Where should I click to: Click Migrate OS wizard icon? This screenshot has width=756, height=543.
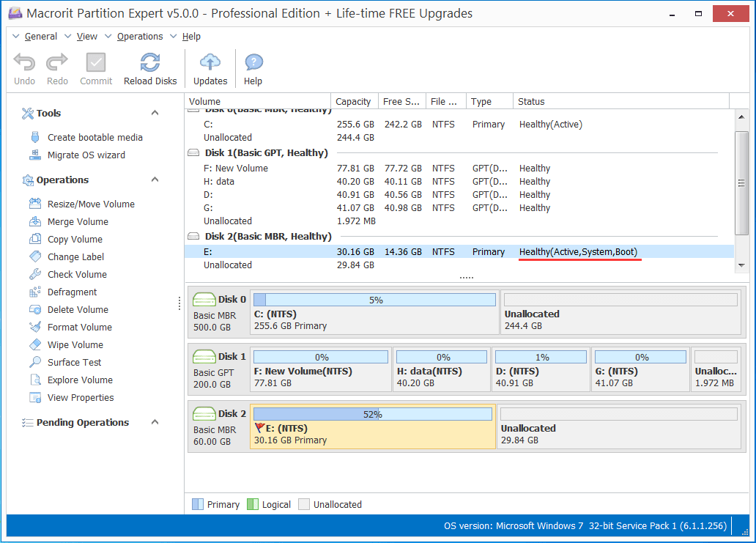(x=34, y=155)
